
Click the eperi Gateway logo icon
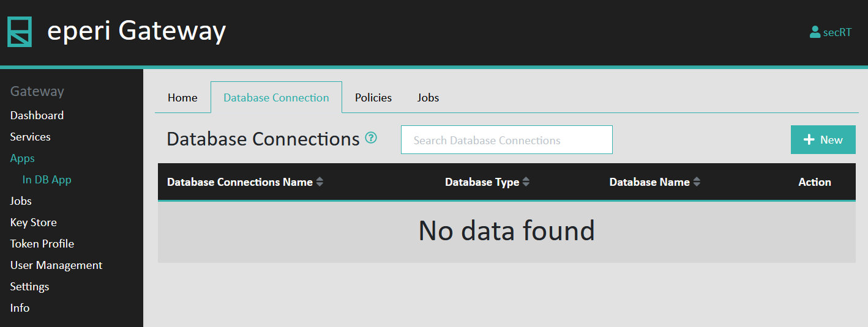pyautogui.click(x=20, y=32)
